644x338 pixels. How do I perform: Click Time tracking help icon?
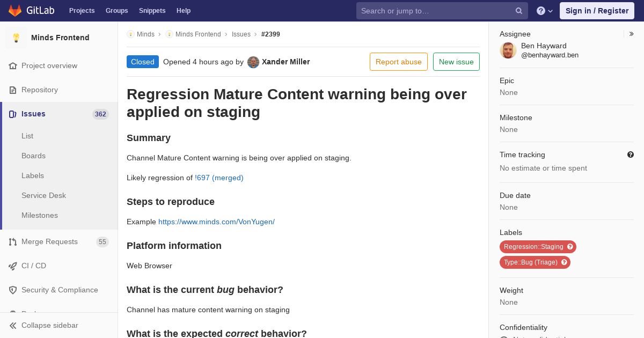(631, 155)
